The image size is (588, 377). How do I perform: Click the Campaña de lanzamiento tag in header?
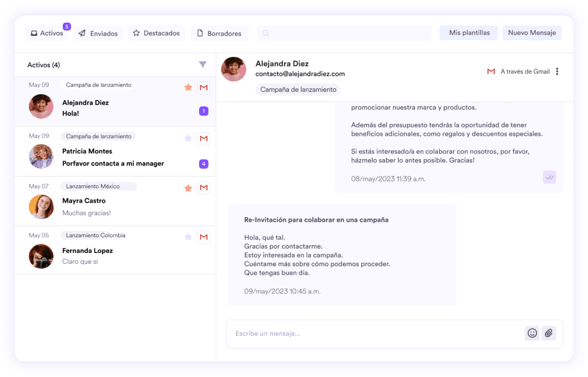[x=298, y=90]
